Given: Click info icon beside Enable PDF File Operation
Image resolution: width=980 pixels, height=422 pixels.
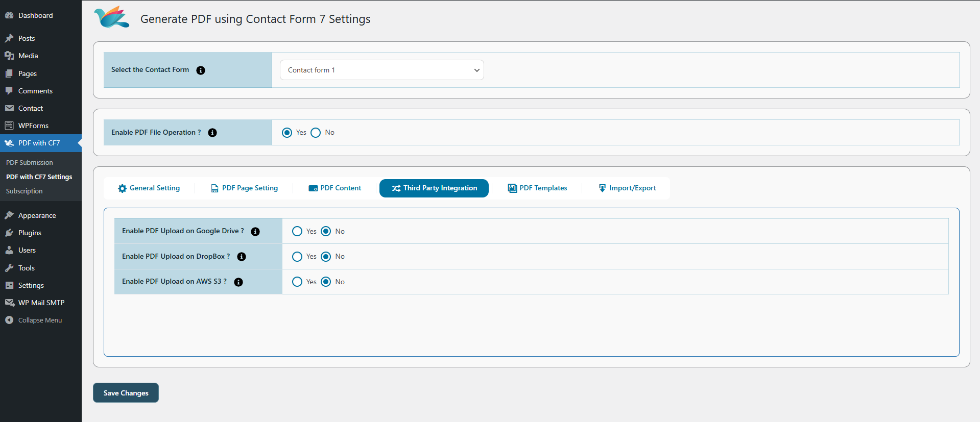Looking at the screenshot, I should click(212, 133).
